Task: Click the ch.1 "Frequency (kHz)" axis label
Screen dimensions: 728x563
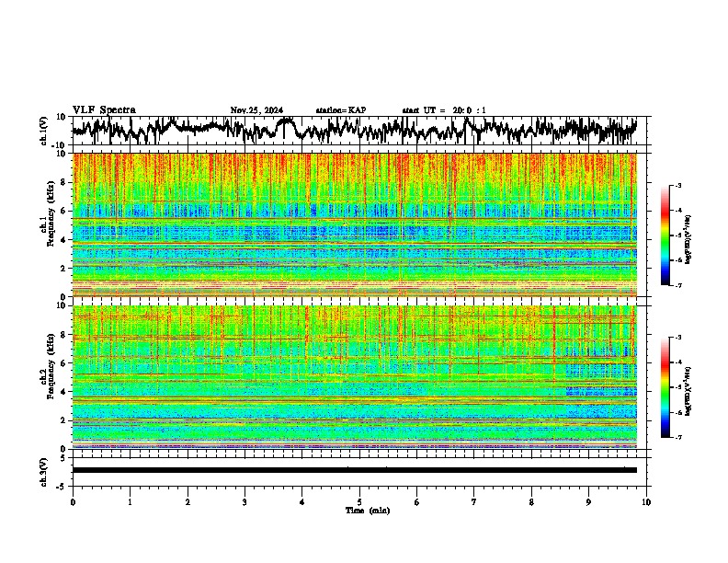Action: pos(51,213)
